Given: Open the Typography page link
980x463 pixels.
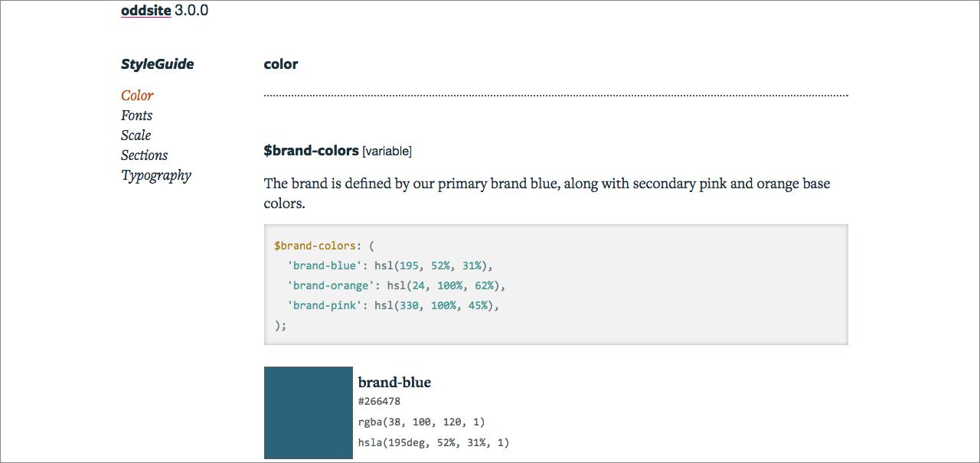Looking at the screenshot, I should pyautogui.click(x=156, y=175).
